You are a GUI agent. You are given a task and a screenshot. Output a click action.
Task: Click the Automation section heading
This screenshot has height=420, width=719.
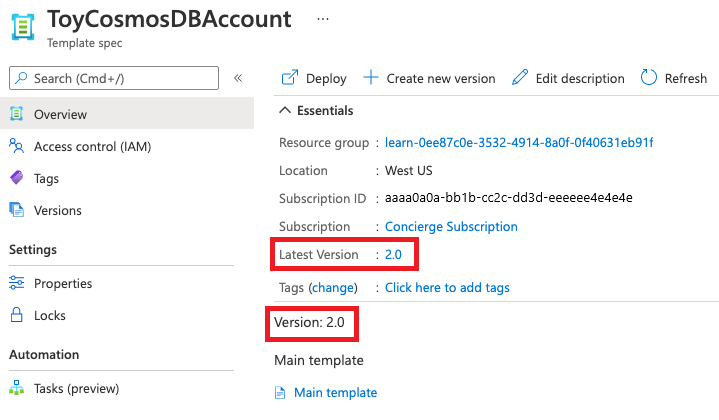point(44,355)
